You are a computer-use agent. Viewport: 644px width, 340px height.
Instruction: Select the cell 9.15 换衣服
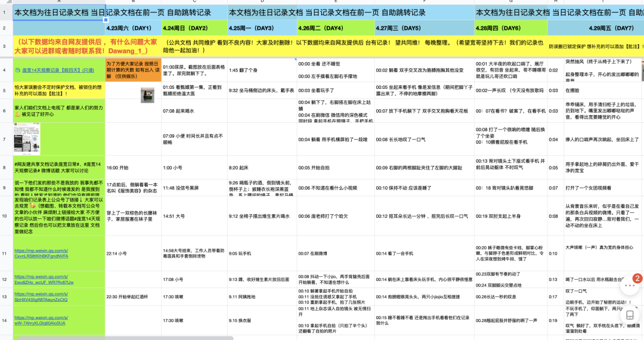[262, 320]
